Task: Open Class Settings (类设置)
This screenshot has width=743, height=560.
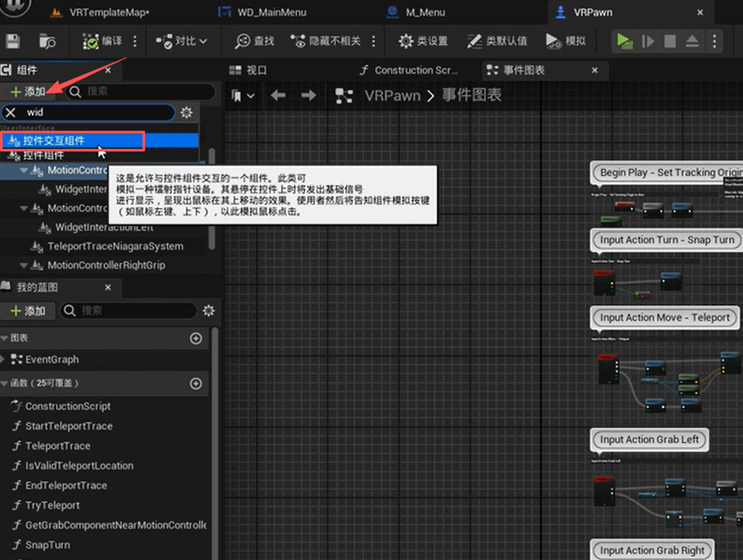Action: 424,41
